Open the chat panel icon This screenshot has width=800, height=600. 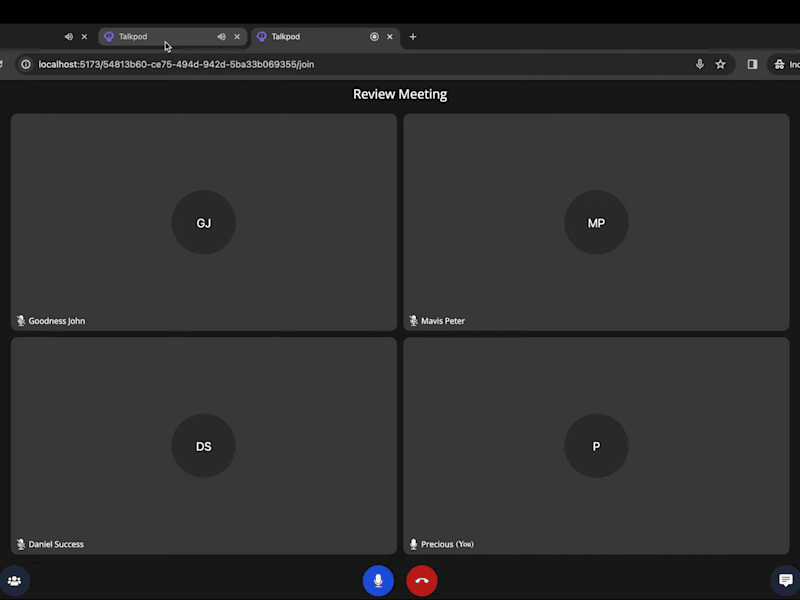786,580
